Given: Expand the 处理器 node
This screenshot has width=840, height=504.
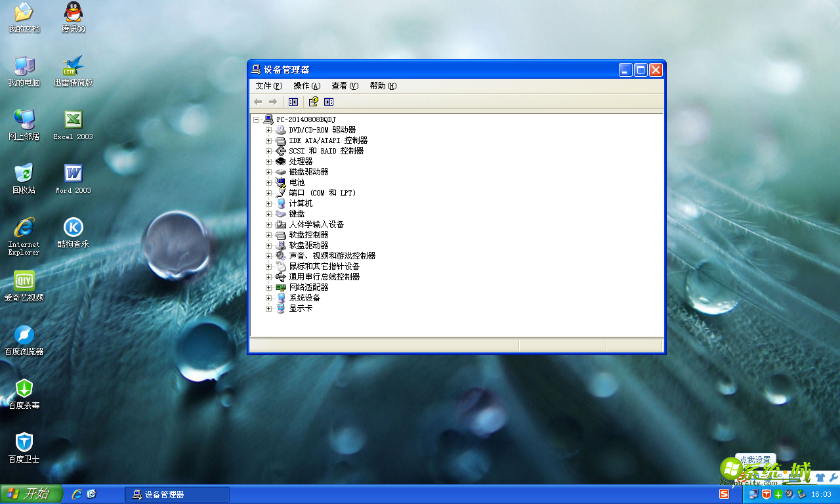Looking at the screenshot, I should click(x=268, y=161).
